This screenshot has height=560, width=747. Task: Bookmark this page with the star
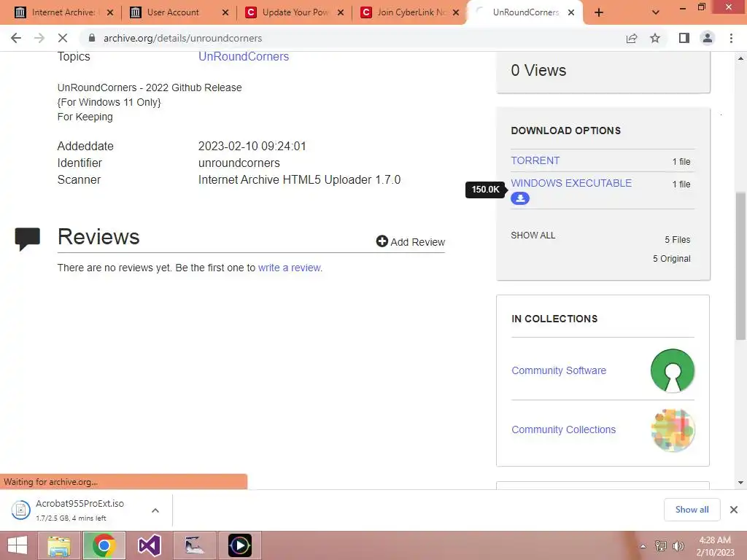point(655,38)
